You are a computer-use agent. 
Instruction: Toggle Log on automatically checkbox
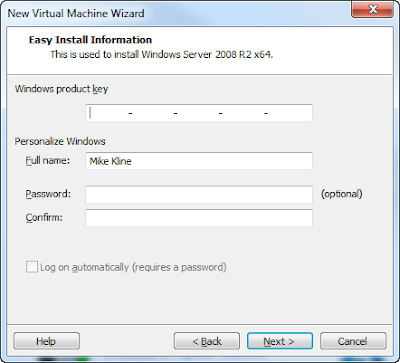coord(32,267)
